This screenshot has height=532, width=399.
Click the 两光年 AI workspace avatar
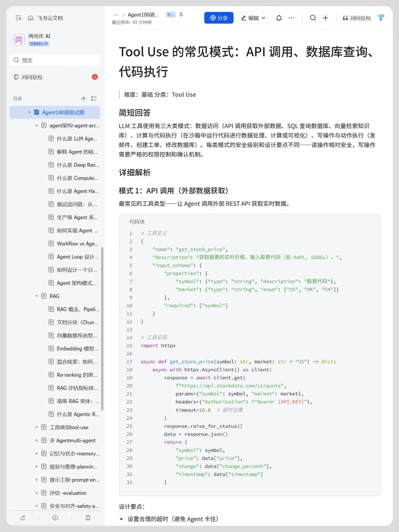[x=19, y=40]
